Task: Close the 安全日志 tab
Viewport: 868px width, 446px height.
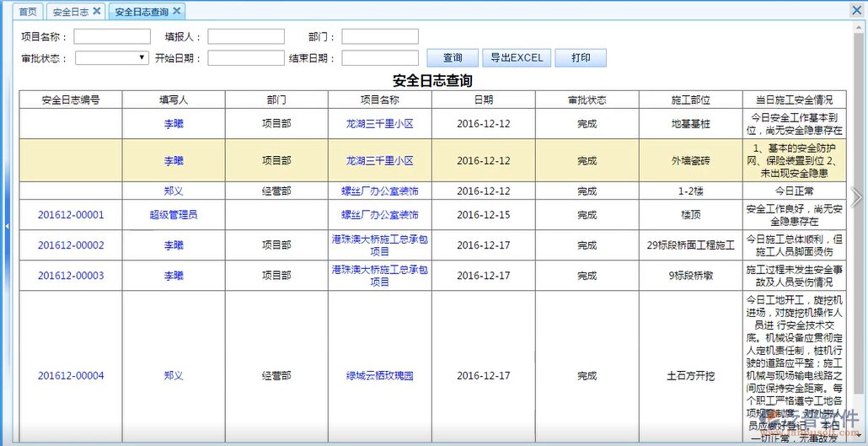Action: (97, 11)
